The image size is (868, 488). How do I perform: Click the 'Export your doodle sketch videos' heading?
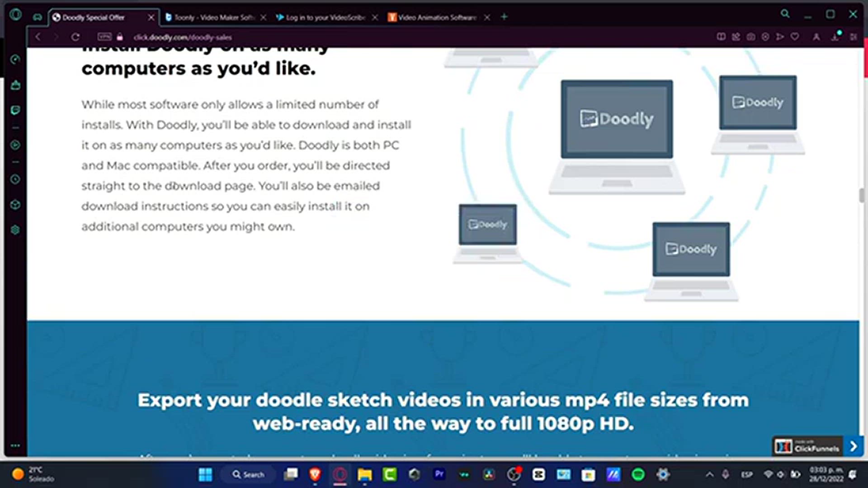443,412
